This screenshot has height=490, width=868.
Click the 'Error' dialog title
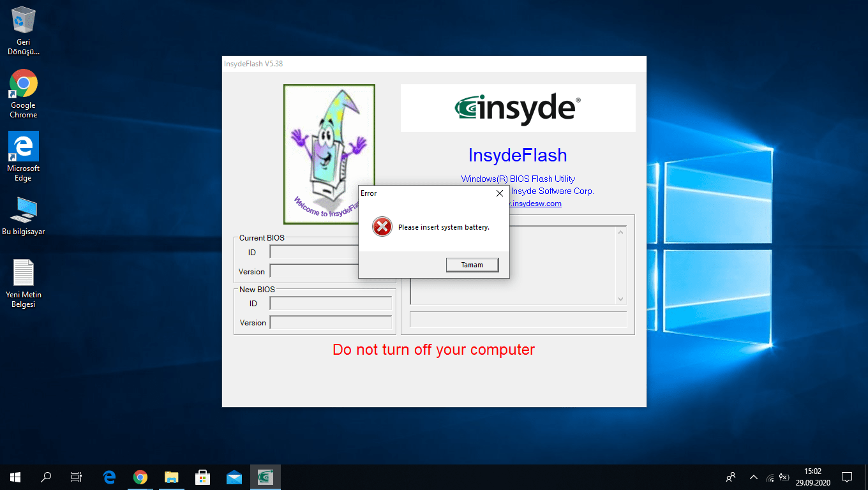[369, 193]
